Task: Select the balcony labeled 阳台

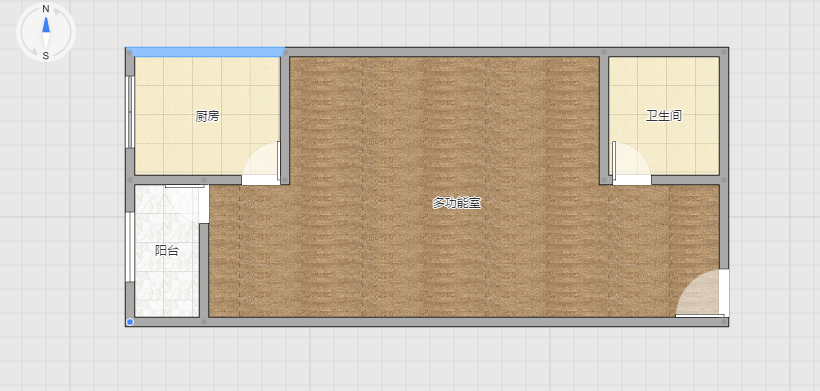Action: point(167,250)
